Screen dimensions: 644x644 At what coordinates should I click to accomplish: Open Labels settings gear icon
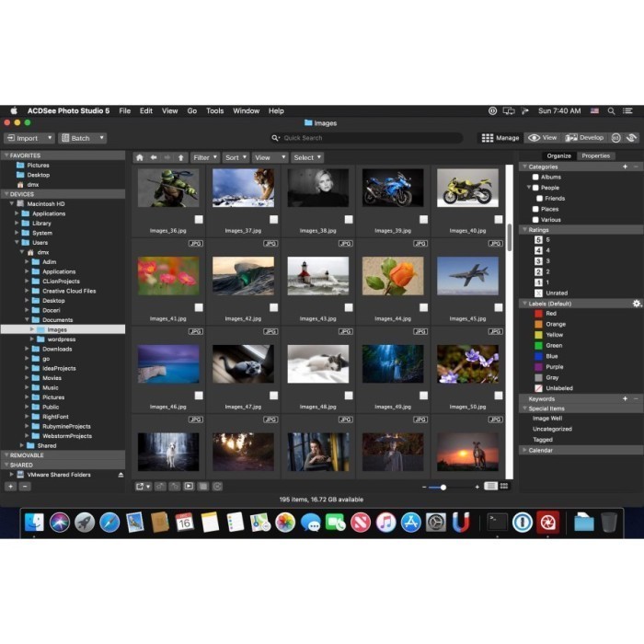coord(637,304)
